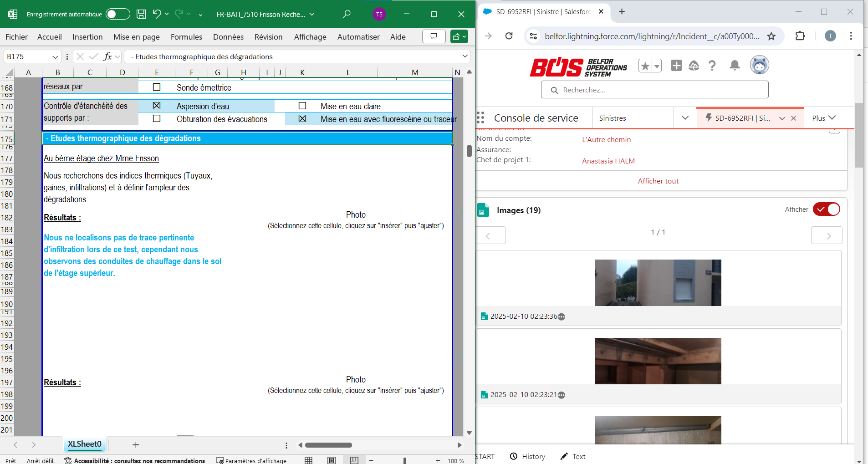The image size is (868, 464).
Task: Open the Salesforce App Launcher dots
Action: 480,118
